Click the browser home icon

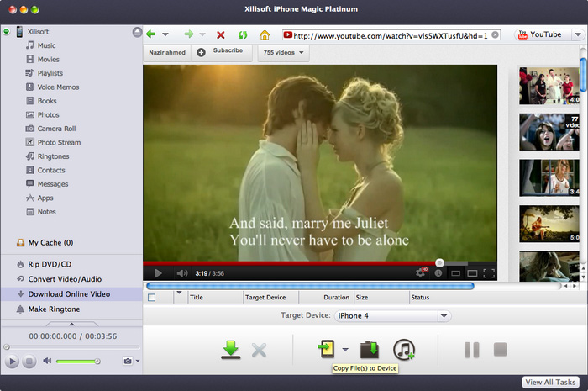click(265, 35)
